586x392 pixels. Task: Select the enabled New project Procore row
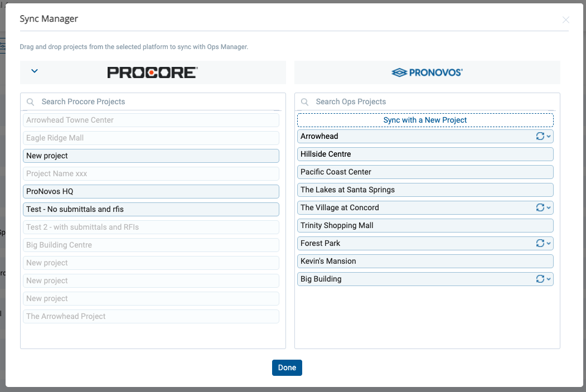[151, 156]
